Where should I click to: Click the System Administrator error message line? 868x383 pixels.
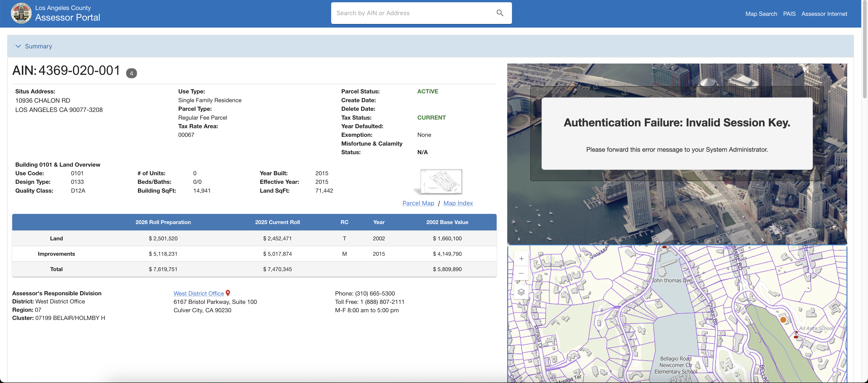pyautogui.click(x=677, y=149)
